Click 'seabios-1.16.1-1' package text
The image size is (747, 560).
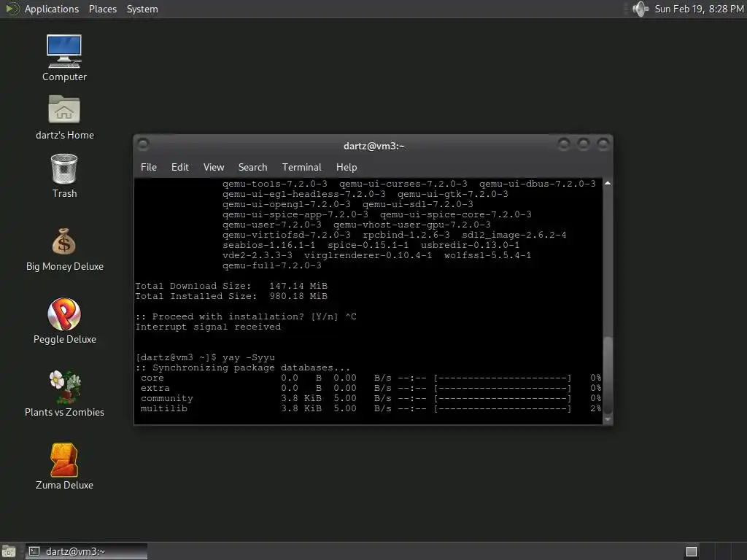point(268,245)
